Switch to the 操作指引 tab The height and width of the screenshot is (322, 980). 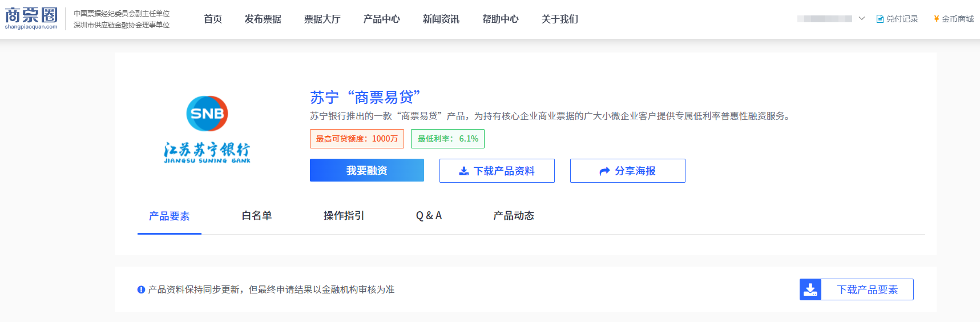click(344, 216)
